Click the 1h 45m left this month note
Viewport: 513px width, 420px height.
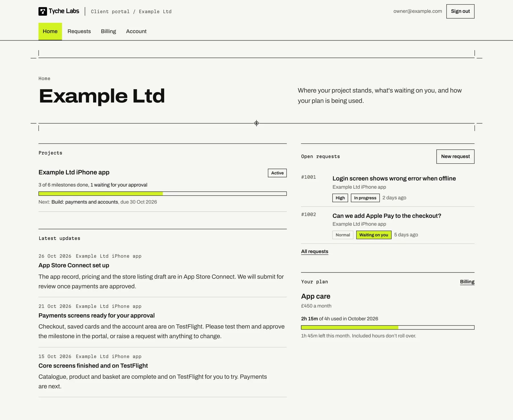(x=359, y=336)
